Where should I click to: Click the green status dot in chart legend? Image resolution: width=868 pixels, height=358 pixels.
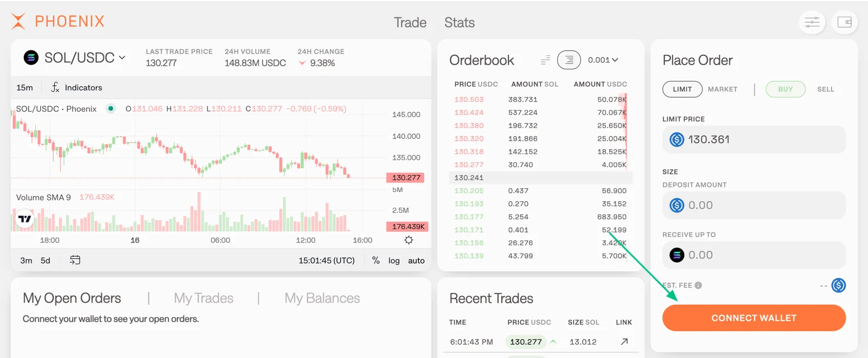(111, 108)
